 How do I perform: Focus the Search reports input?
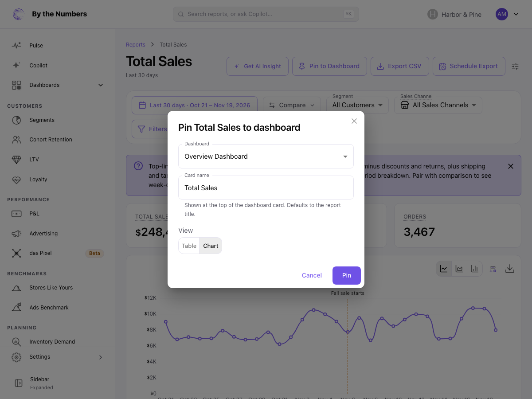(266, 14)
